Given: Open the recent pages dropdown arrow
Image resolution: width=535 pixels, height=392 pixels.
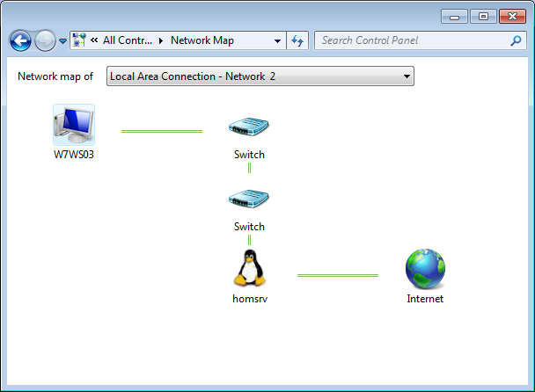Looking at the screenshot, I should (62, 41).
